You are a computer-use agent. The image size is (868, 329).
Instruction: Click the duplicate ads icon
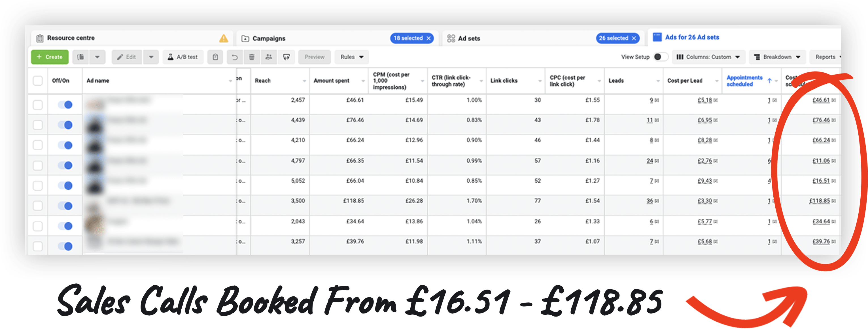click(81, 57)
